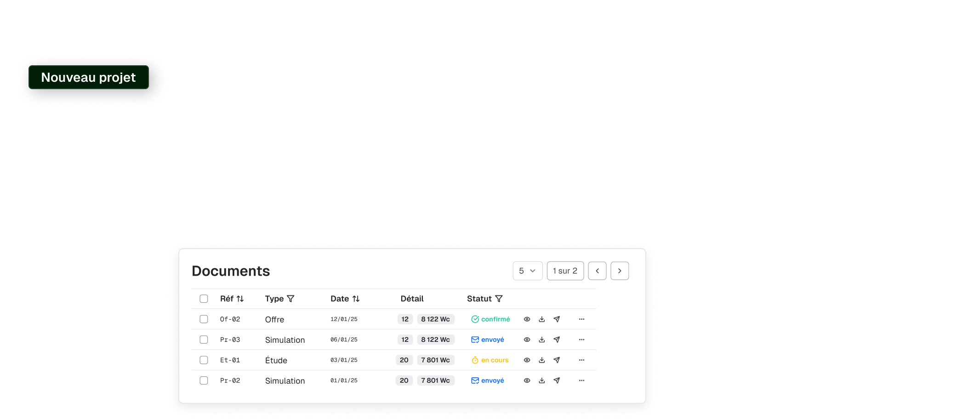The image size is (980, 420).
Task: Tick the checkbox for Pr-03 row
Action: pyautogui.click(x=204, y=340)
